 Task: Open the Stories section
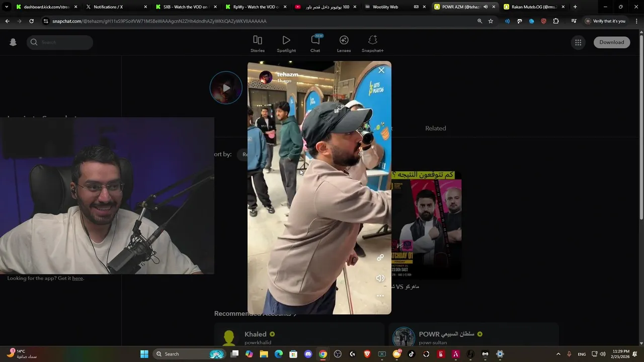click(x=258, y=44)
